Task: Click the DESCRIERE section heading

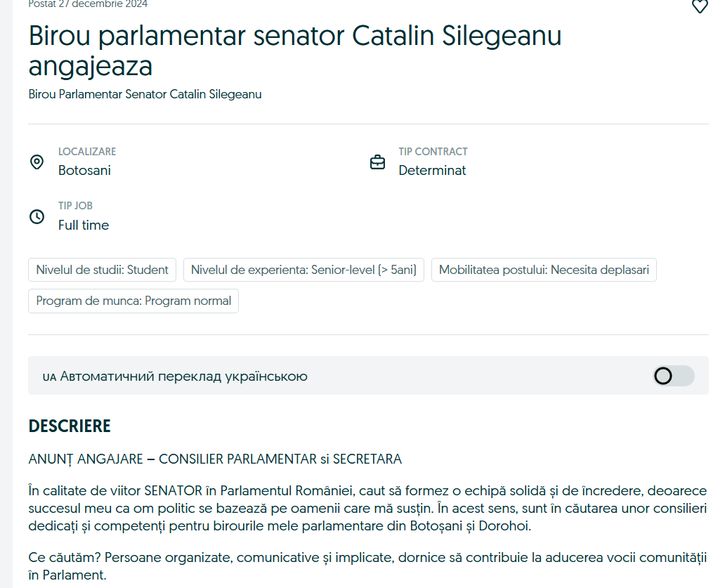Action: (x=70, y=426)
